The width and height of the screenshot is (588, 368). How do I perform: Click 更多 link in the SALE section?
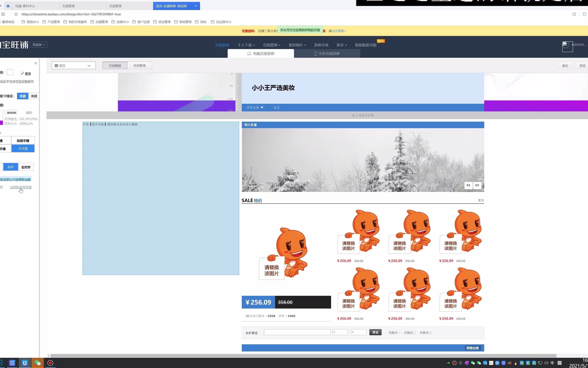pos(481,200)
